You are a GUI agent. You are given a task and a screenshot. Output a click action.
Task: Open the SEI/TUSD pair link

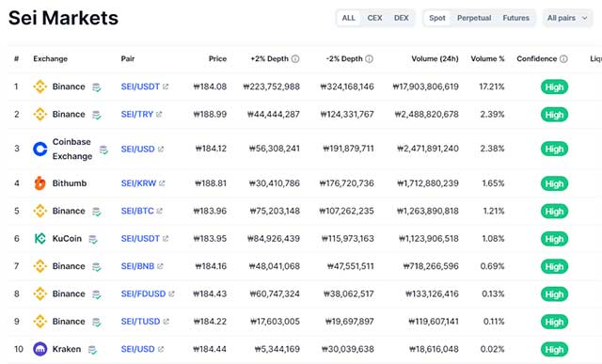point(140,322)
